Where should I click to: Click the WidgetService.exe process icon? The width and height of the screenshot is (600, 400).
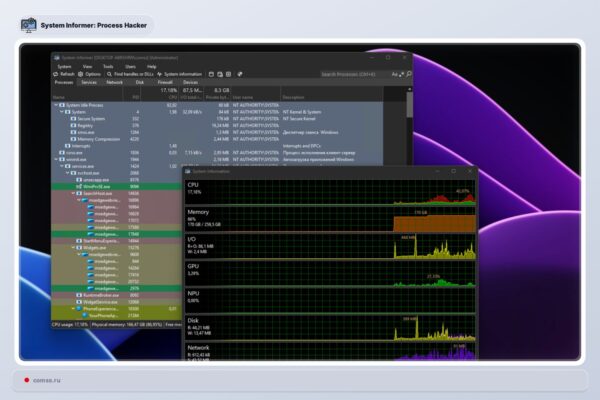point(79,302)
